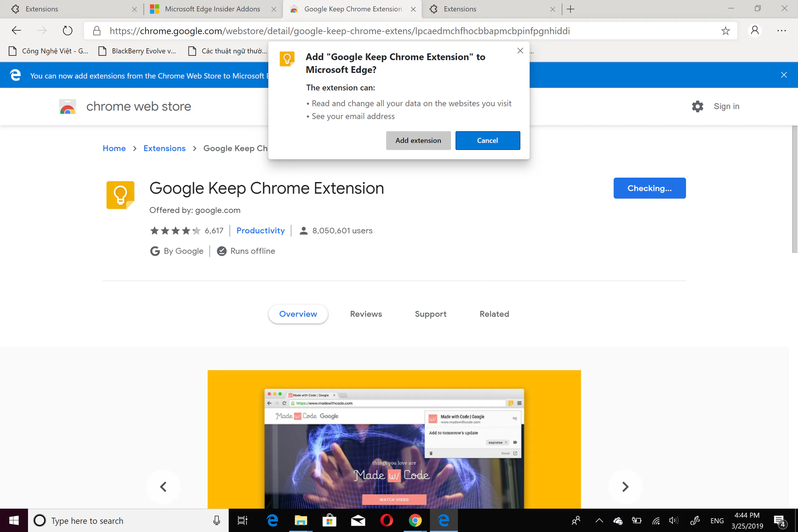The image size is (798, 532).
Task: Select the Related tab
Action: click(494, 314)
